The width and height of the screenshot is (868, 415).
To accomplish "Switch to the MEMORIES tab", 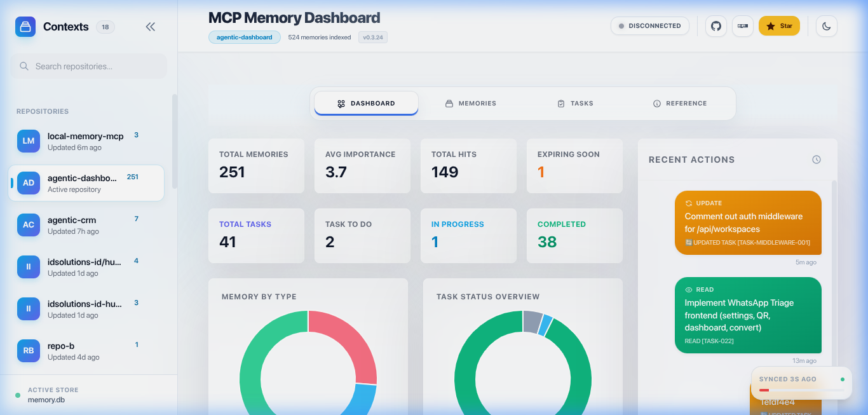I will (x=471, y=104).
